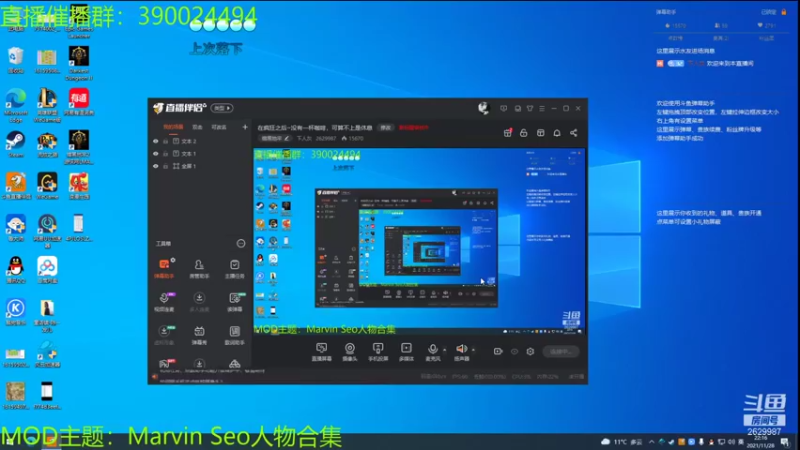
Task: Click the layout panel icon in header
Action: [x=540, y=133]
